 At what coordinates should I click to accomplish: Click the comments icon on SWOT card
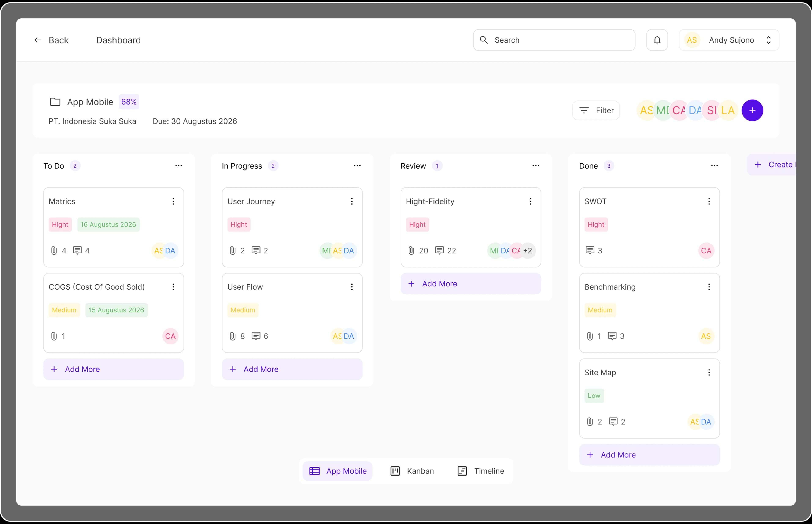click(590, 251)
